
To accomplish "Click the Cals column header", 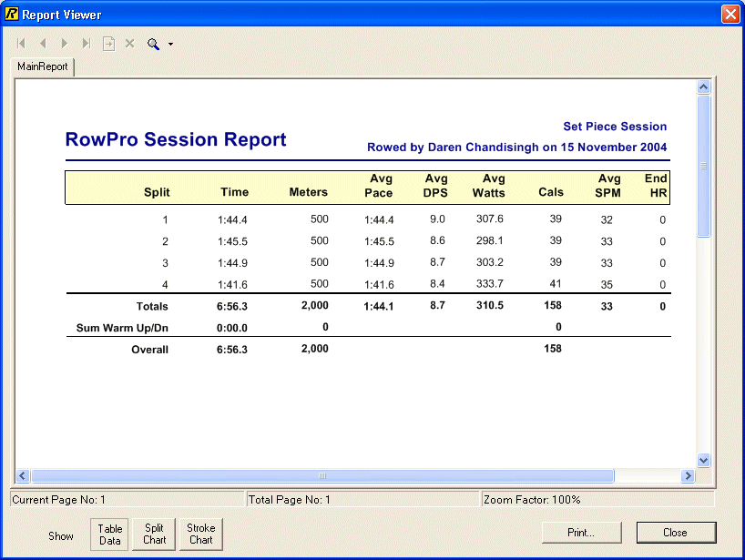I will coord(551,192).
